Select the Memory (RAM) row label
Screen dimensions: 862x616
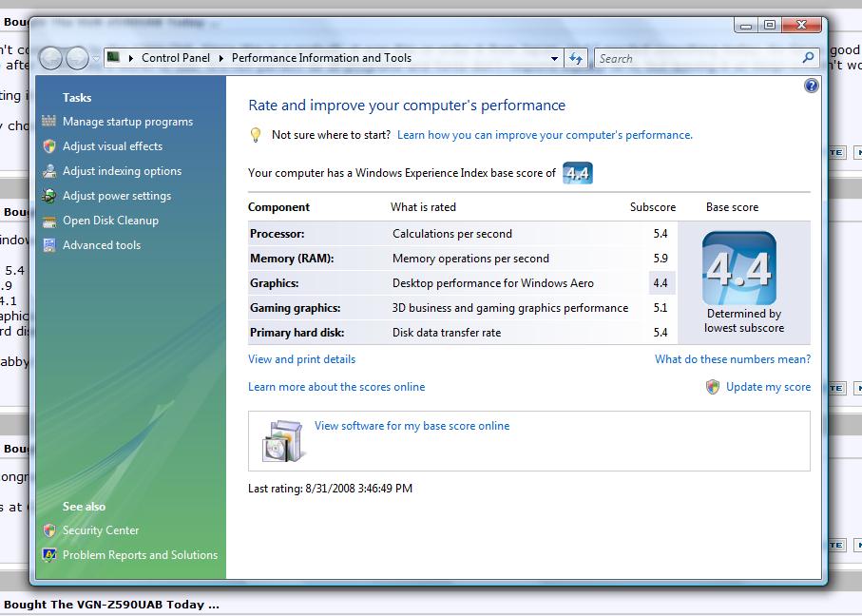point(292,259)
